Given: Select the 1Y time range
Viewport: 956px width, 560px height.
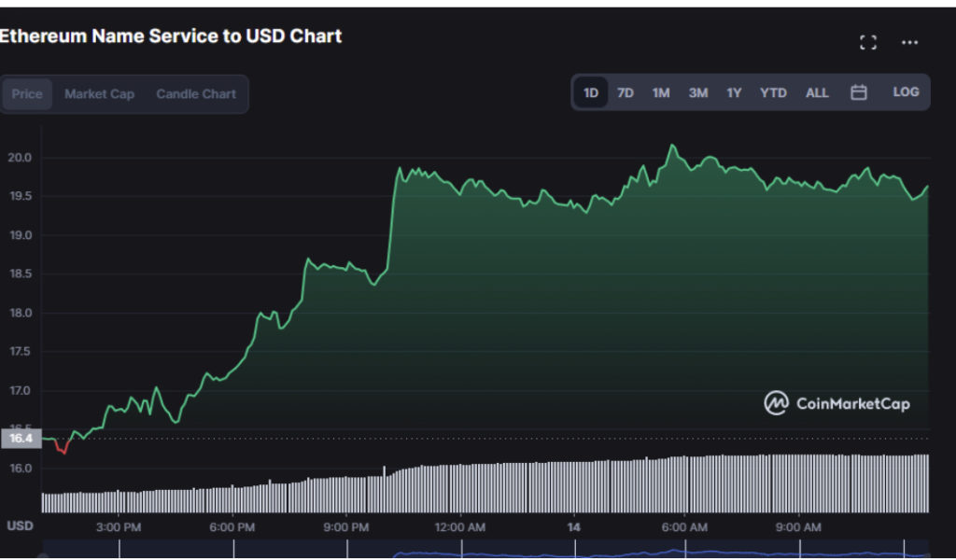Looking at the screenshot, I should pos(734,92).
